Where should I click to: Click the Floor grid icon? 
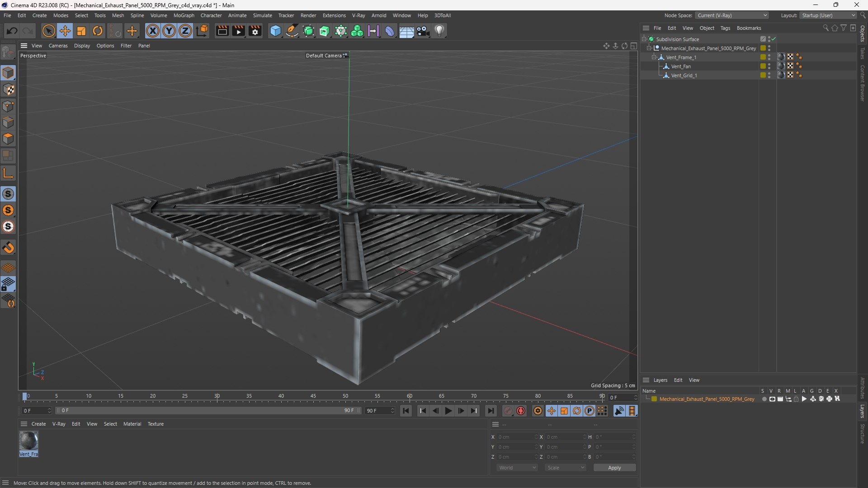[x=406, y=31]
